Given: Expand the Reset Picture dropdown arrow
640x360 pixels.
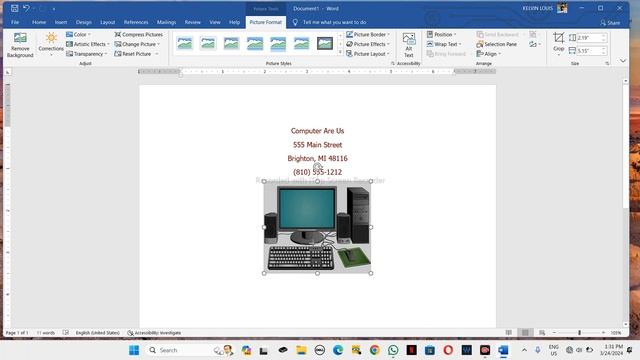Looking at the screenshot, I should click(x=157, y=54).
